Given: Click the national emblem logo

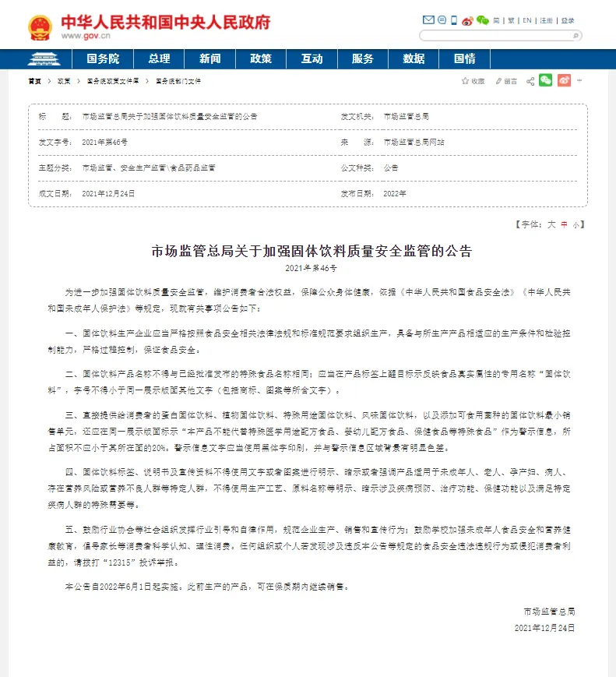Looking at the screenshot, I should pyautogui.click(x=40, y=27).
